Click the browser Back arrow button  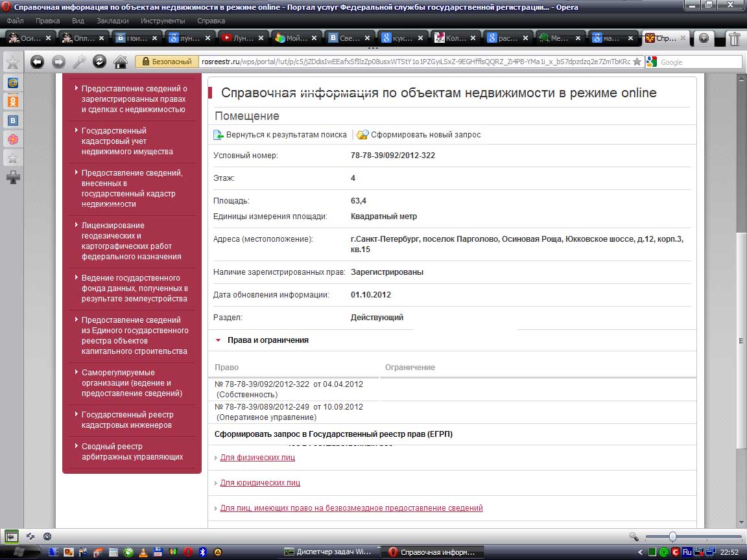click(37, 62)
